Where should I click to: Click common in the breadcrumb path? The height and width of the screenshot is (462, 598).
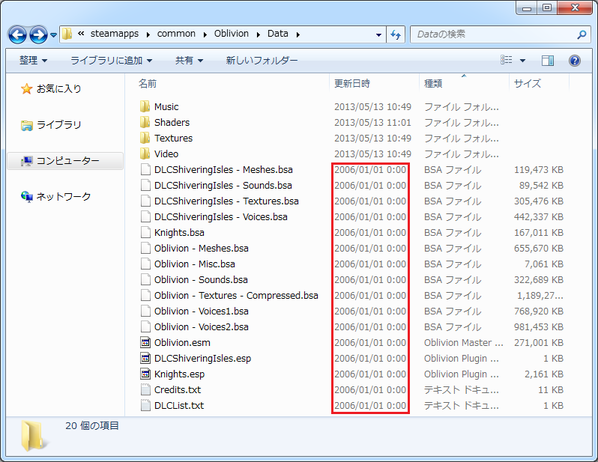click(176, 34)
